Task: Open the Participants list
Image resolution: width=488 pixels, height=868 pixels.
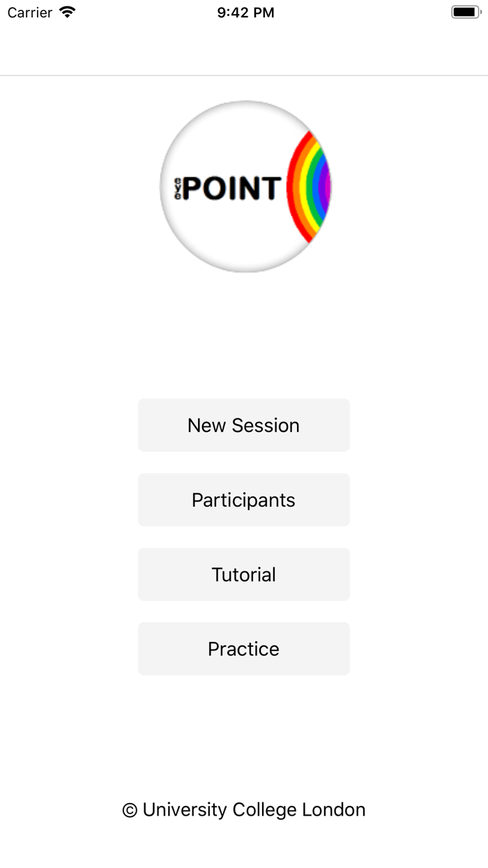Action: [243, 500]
